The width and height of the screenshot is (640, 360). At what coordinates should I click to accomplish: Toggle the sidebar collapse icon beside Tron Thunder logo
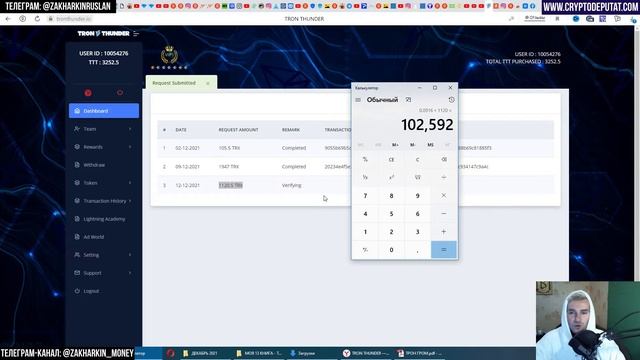pos(136,33)
